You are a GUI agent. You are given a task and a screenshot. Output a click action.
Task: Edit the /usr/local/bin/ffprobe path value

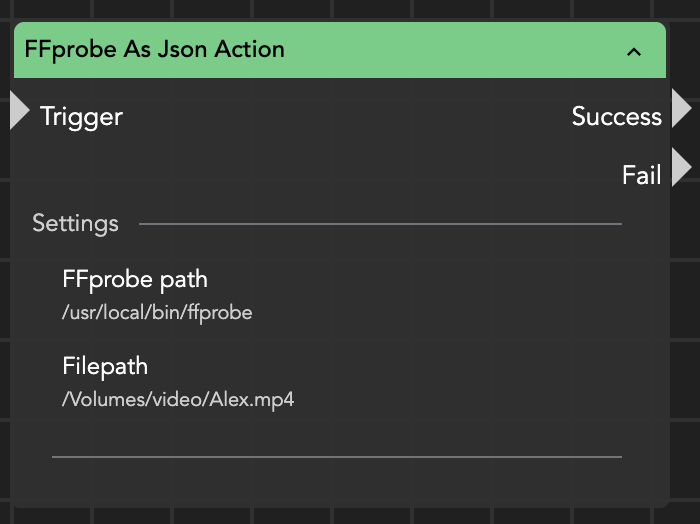tap(157, 313)
